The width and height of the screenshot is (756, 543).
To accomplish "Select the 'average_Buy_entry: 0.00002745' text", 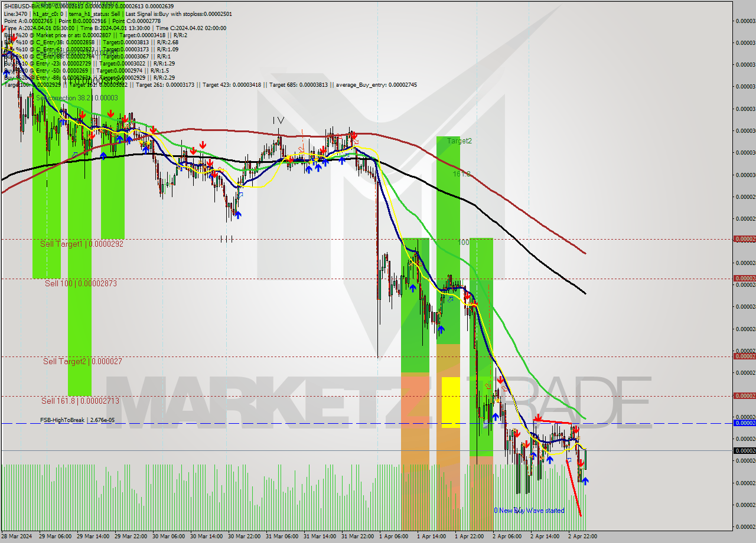I will click(x=376, y=85).
